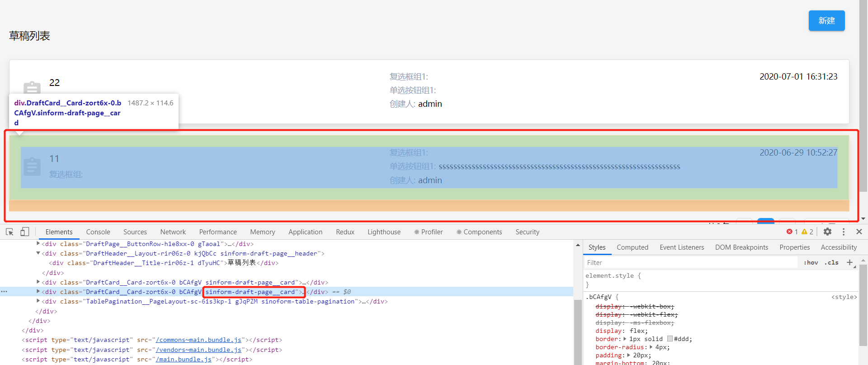This screenshot has height=365, width=868.
Task: Collapse the DraftHeader__Layout div node
Action: click(38, 253)
